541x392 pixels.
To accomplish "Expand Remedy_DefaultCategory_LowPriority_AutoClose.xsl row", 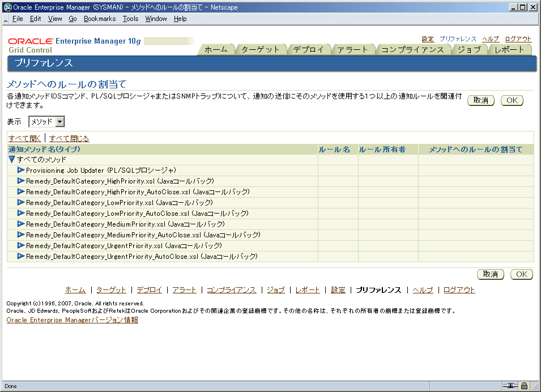I will tap(21, 213).
